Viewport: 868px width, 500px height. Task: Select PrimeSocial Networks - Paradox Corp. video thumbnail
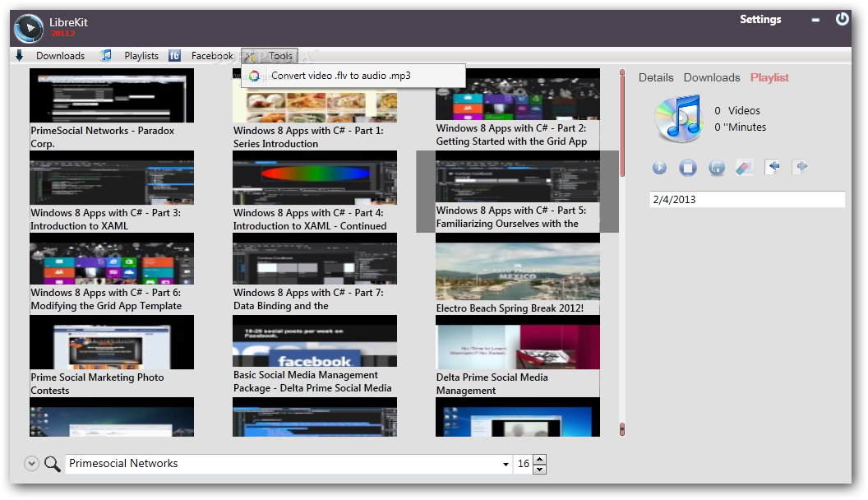pyautogui.click(x=112, y=95)
